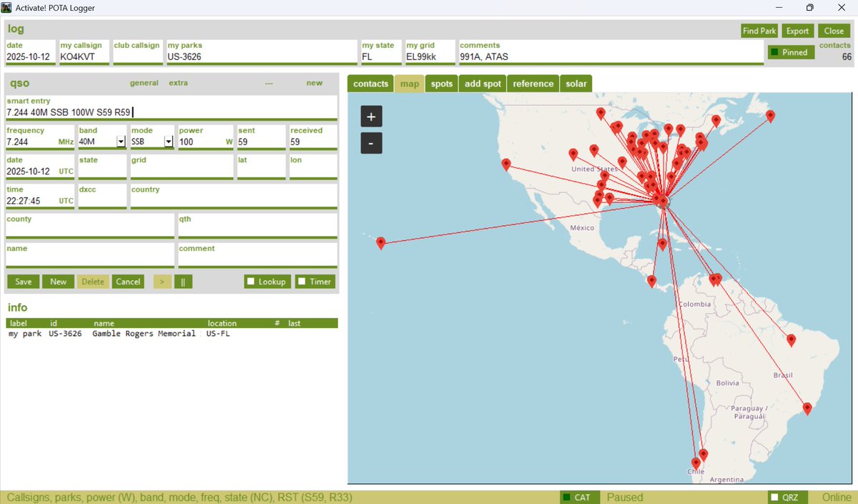The height and width of the screenshot is (504, 858).
Task: Open the spots tab
Action: (x=442, y=84)
